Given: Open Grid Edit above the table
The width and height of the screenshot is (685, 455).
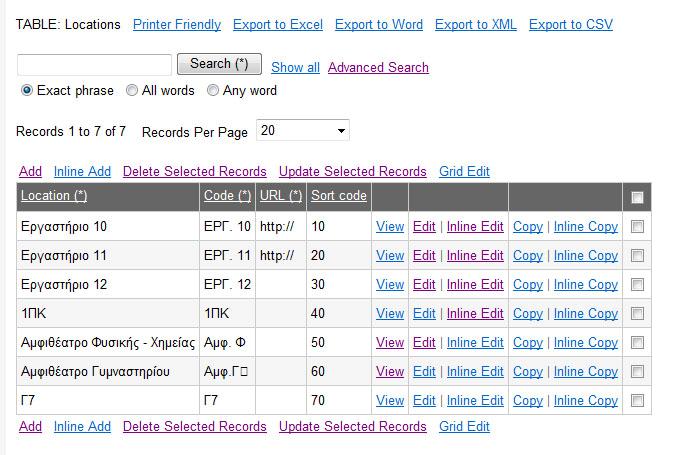Looking at the screenshot, I should (x=464, y=171).
